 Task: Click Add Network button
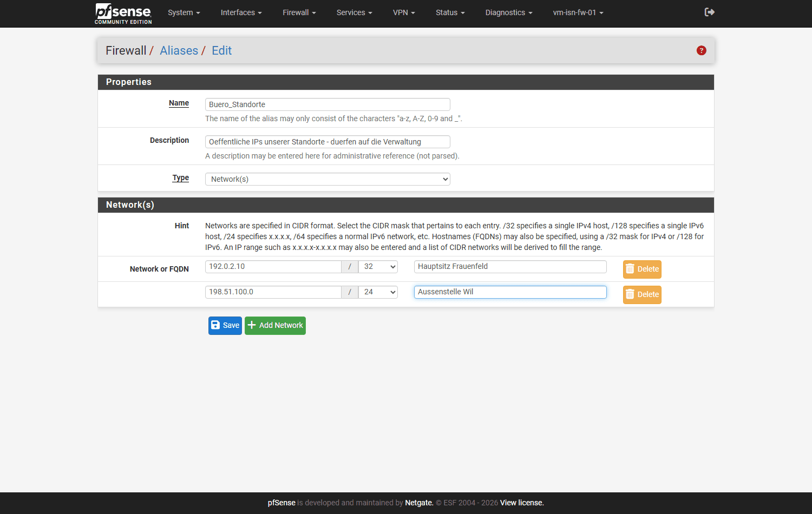point(275,326)
